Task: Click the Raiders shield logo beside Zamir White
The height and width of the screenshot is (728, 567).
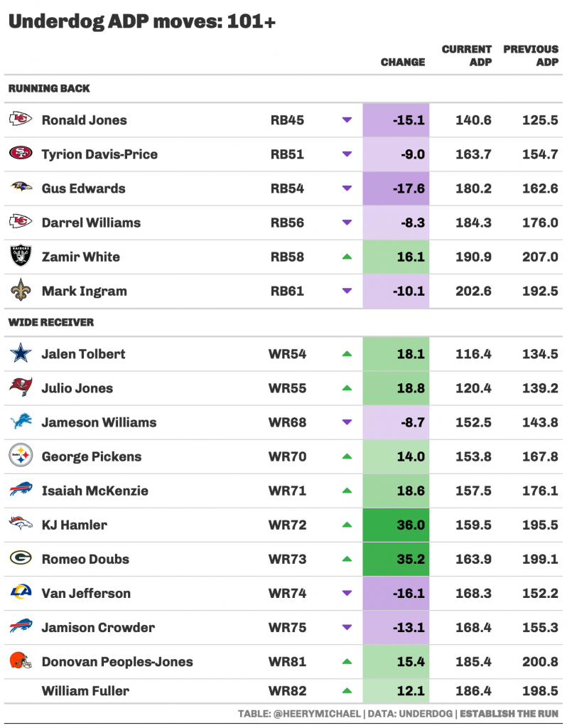Action: coord(21,256)
